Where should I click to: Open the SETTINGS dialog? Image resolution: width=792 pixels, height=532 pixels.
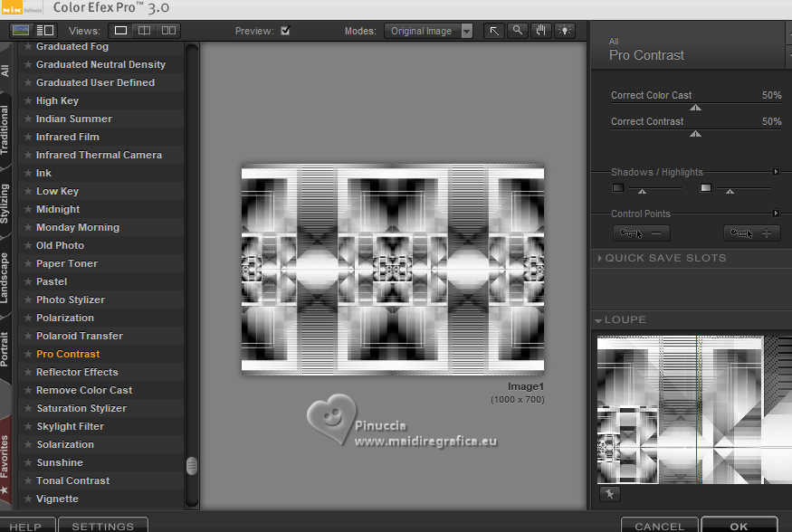click(103, 526)
